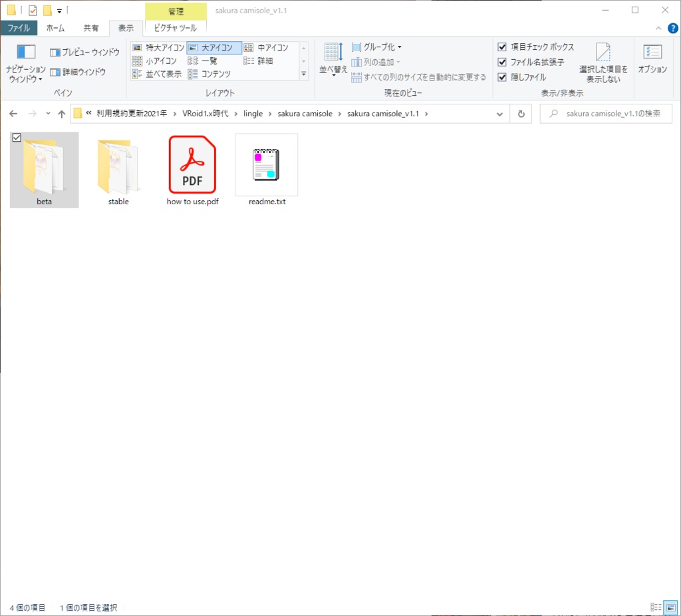Navigate to sakura camisole in the breadcrumb
The height and width of the screenshot is (616, 681).
(x=305, y=113)
